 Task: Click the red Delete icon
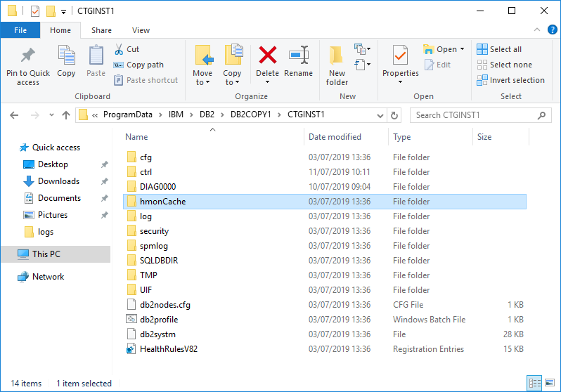click(x=268, y=55)
